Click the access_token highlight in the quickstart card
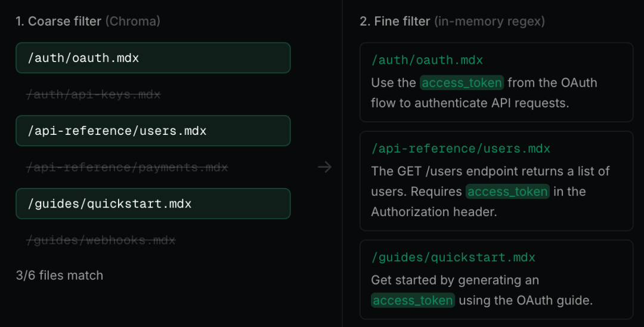Screen dimensions: 644x327 (x=413, y=300)
